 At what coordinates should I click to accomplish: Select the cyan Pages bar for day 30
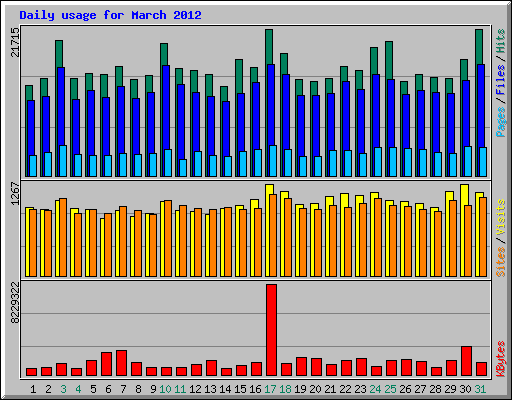coord(468,161)
